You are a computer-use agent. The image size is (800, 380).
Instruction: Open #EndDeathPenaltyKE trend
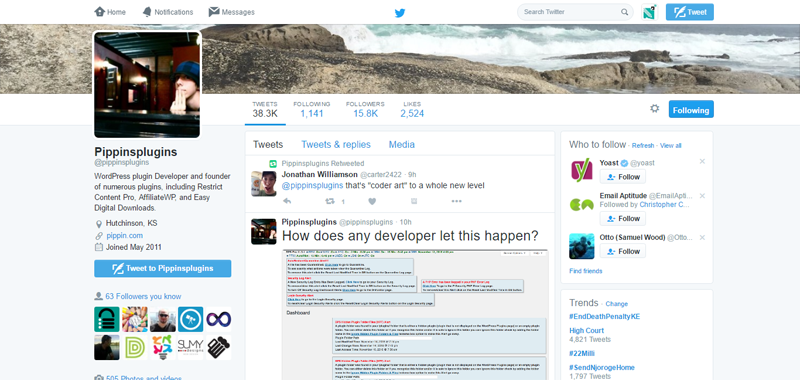(x=604, y=316)
